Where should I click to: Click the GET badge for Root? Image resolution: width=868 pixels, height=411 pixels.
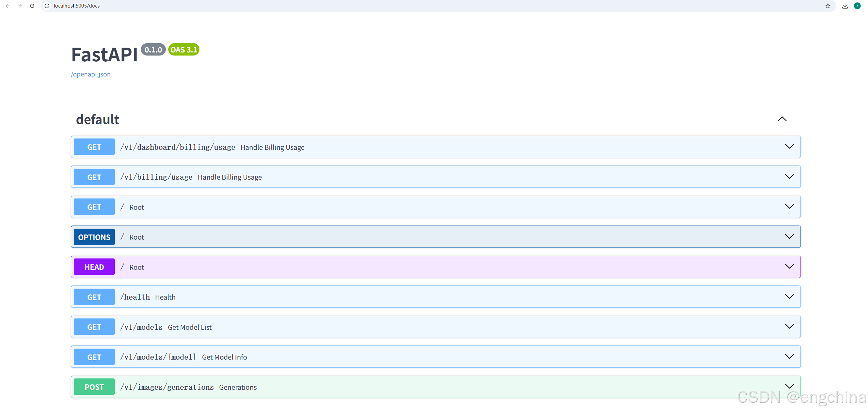[x=94, y=207]
